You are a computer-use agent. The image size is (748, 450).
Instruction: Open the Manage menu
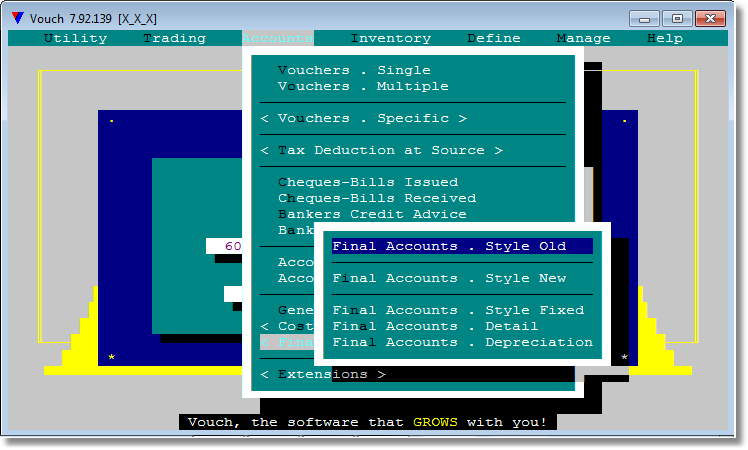[583, 38]
